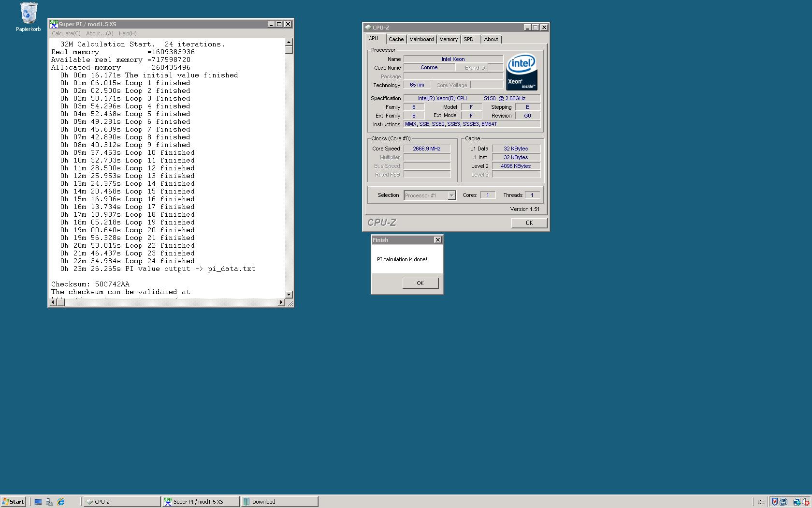Viewport: 812px width, 508px height.
Task: Click Threads value field
Action: [x=532, y=195]
